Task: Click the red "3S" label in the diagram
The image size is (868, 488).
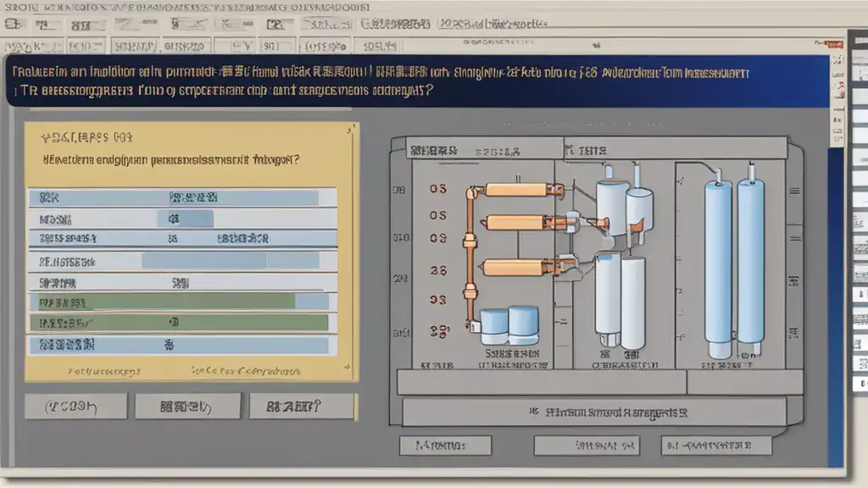Action: 438,270
